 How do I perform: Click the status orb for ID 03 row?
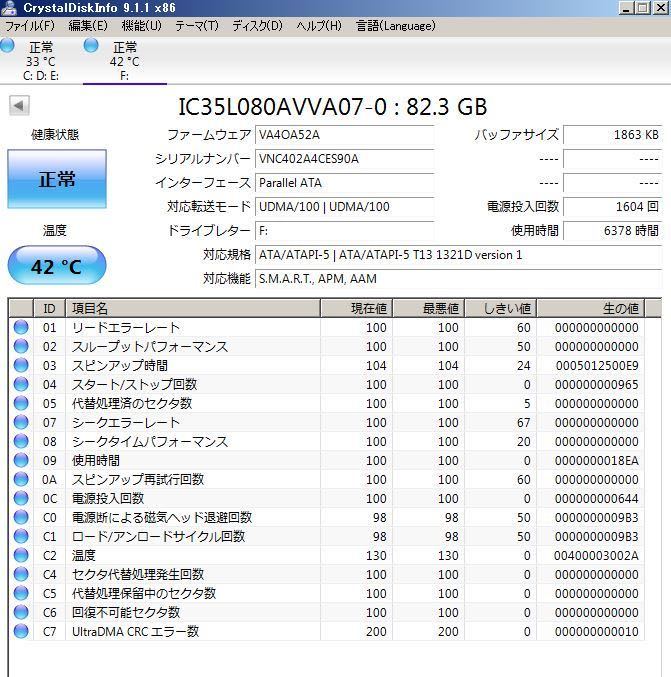(21, 365)
